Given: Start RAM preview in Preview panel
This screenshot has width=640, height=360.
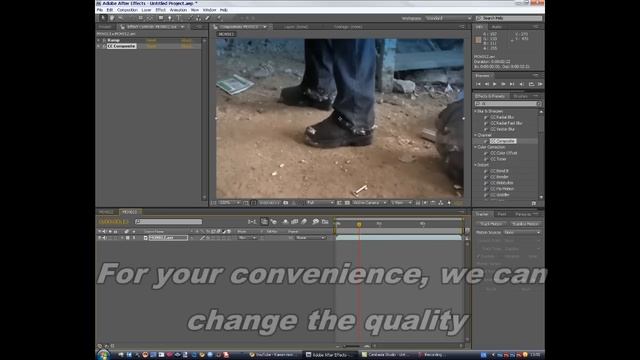Looking at the screenshot, I should pos(540,84).
